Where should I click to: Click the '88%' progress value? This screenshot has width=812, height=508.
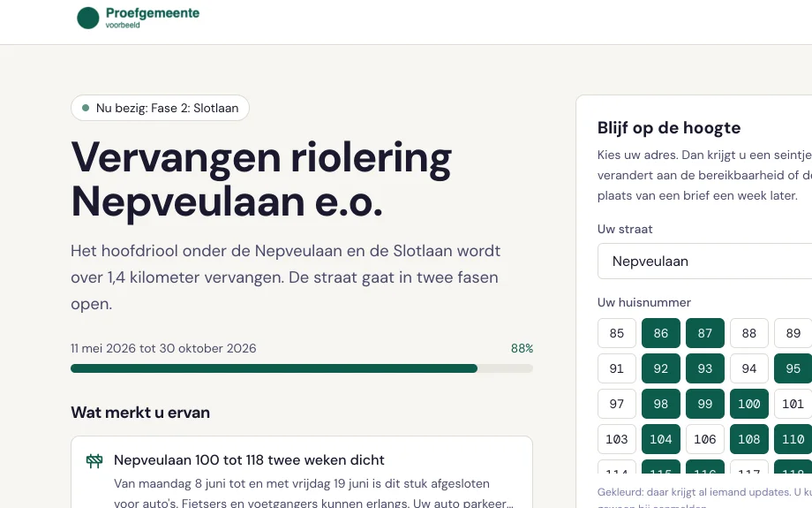click(522, 348)
